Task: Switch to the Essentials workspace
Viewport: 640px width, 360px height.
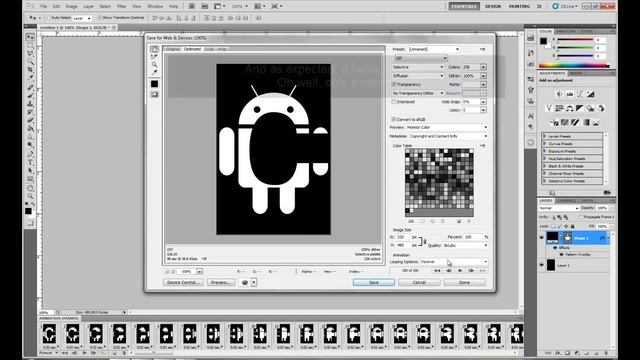Action: 464,6
